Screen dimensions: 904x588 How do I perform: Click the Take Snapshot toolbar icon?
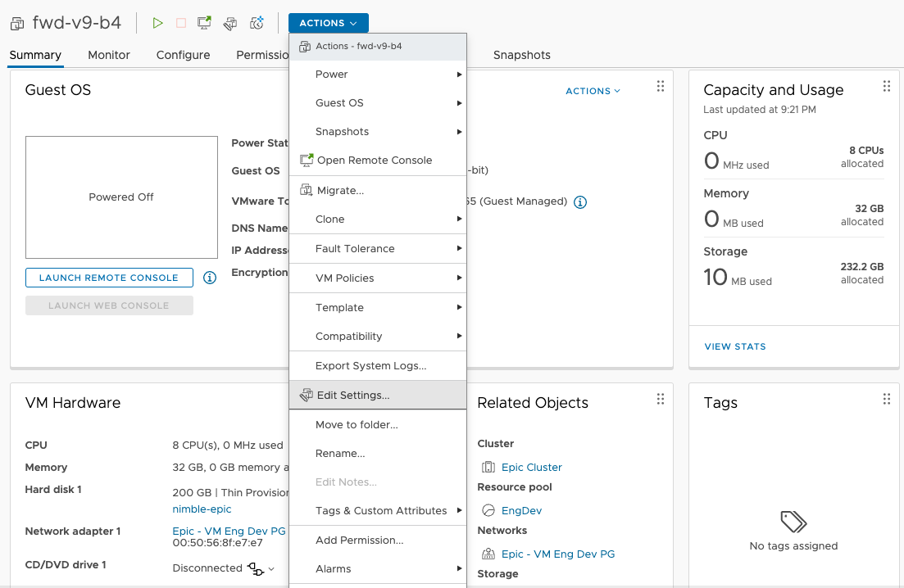[257, 23]
